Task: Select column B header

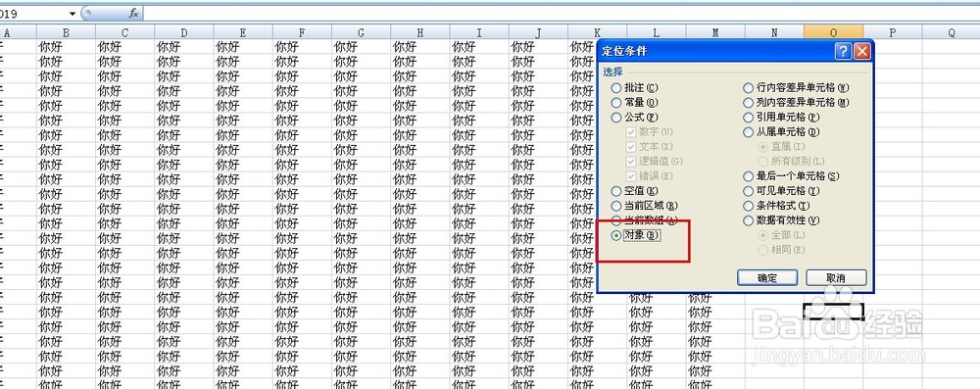Action: pyautogui.click(x=66, y=32)
